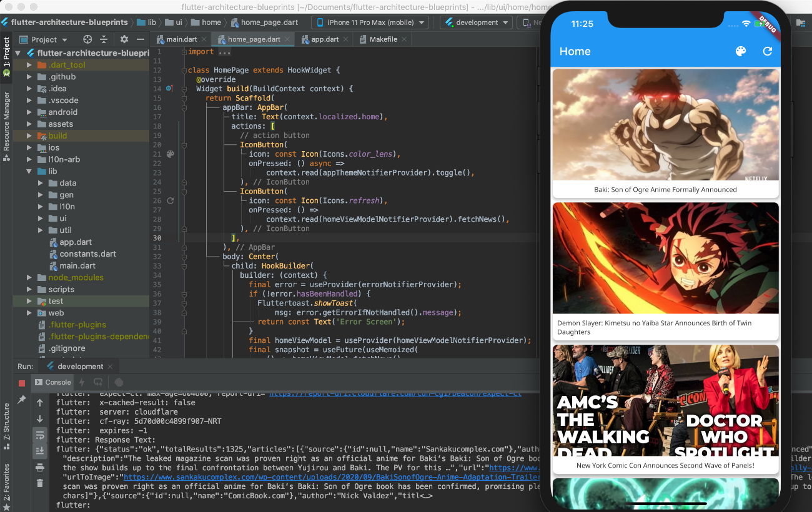Switch to the Makefile tab

(x=383, y=39)
